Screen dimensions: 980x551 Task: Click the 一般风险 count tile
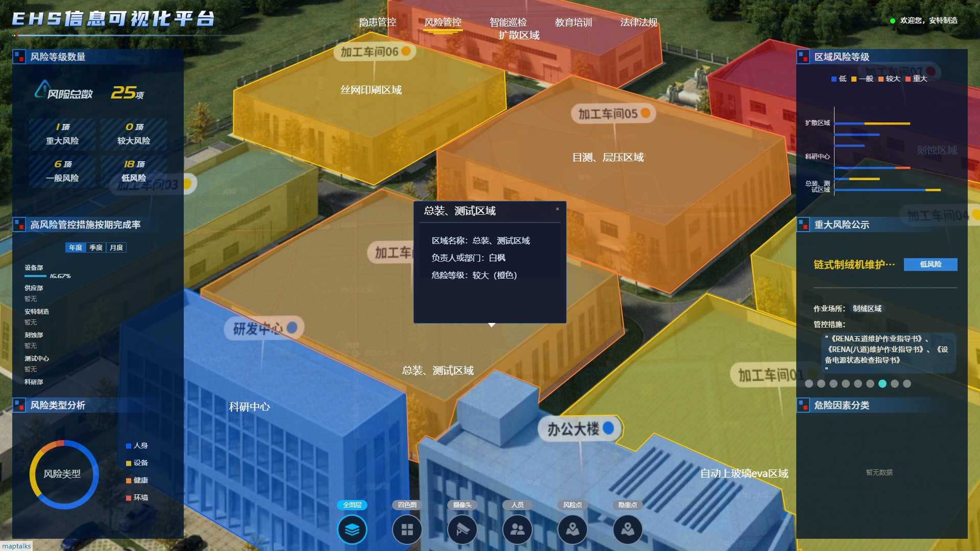tap(62, 171)
